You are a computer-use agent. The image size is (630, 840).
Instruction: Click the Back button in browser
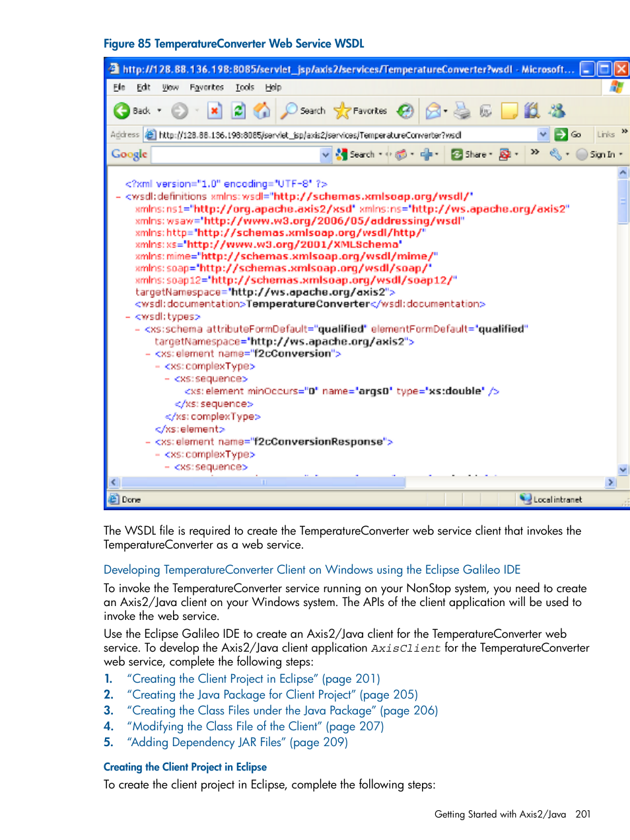pyautogui.click(x=132, y=111)
